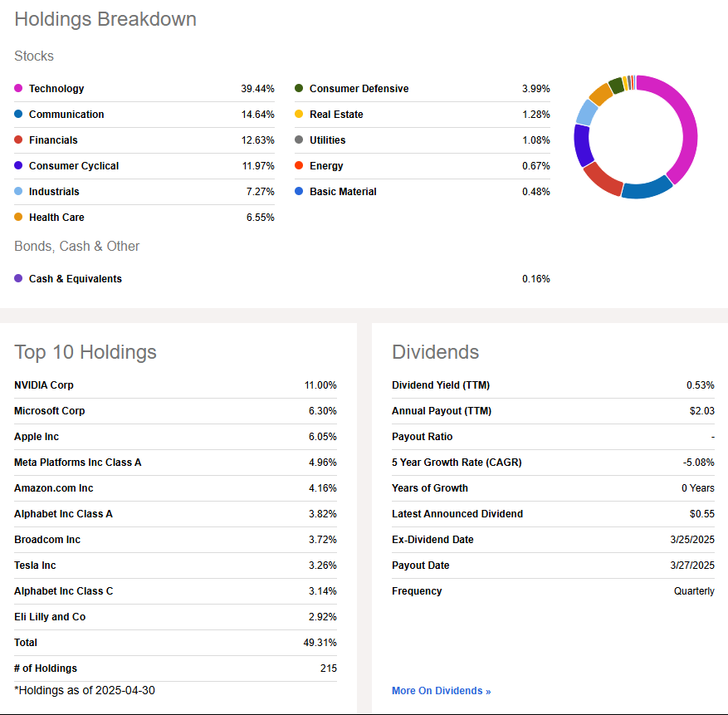Image resolution: width=728 pixels, height=715 pixels.
Task: Click the red Financials donut segment
Action: pos(600,179)
